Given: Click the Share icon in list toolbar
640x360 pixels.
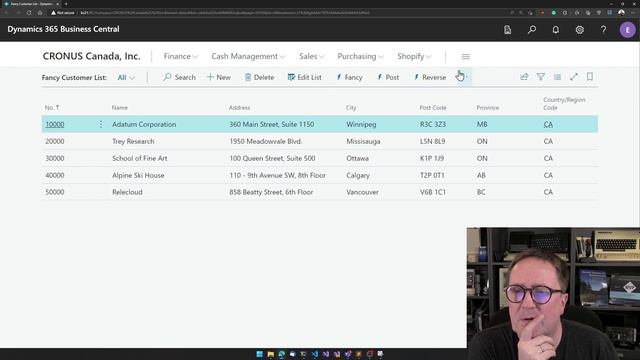Looking at the screenshot, I should (x=524, y=77).
